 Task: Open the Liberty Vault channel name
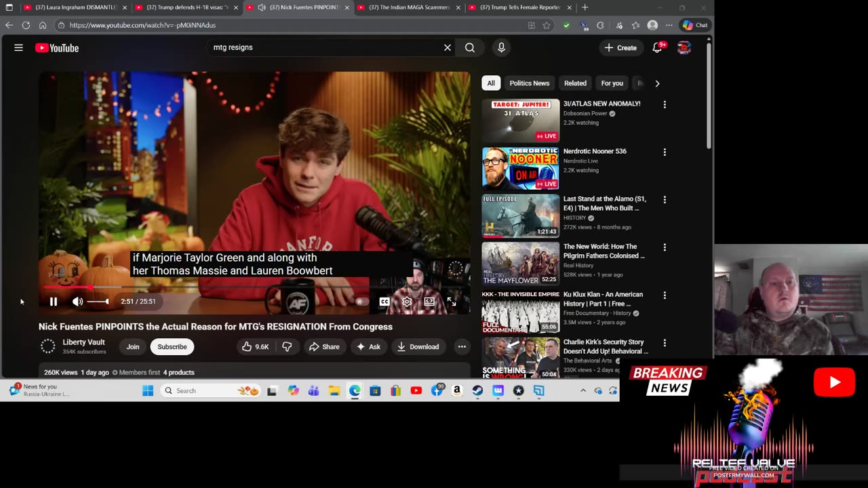pos(83,342)
